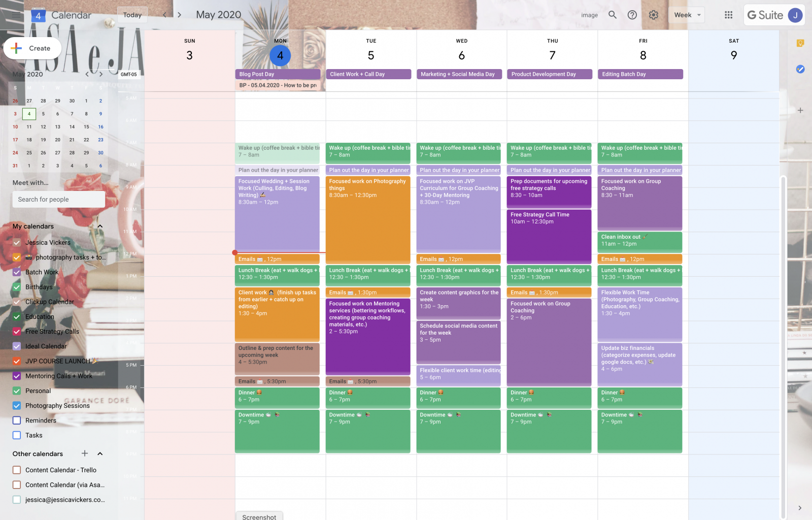Click the Today button
The height and width of the screenshot is (520, 812).
tap(132, 15)
